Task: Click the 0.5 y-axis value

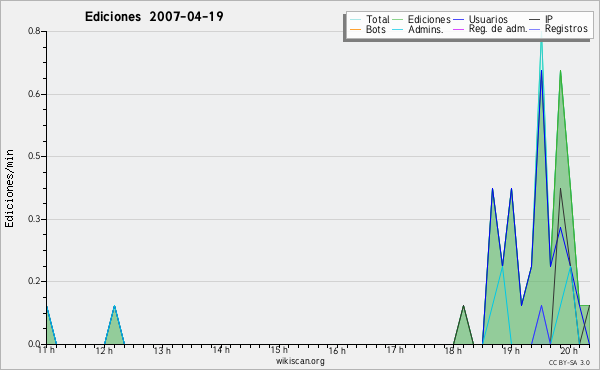Action: [34, 156]
